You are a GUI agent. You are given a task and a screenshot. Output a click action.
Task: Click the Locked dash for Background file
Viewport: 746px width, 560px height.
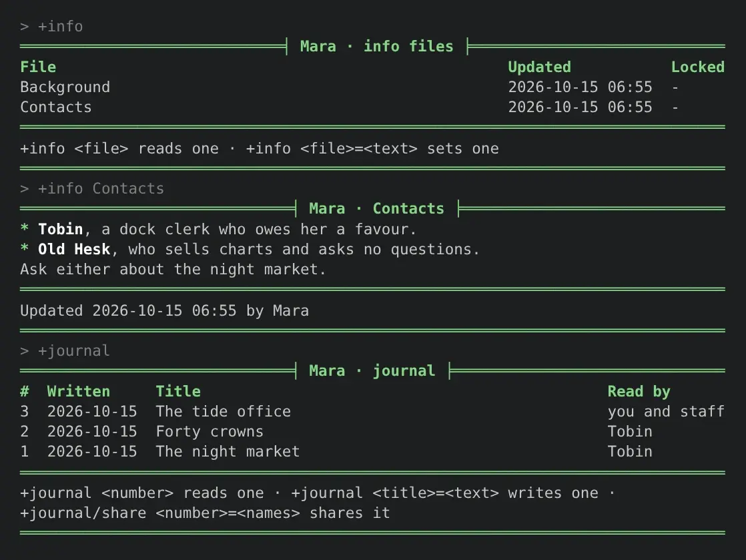click(x=675, y=87)
